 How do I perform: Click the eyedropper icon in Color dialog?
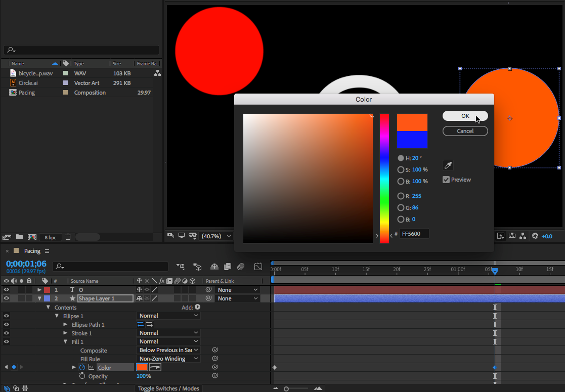pos(448,165)
